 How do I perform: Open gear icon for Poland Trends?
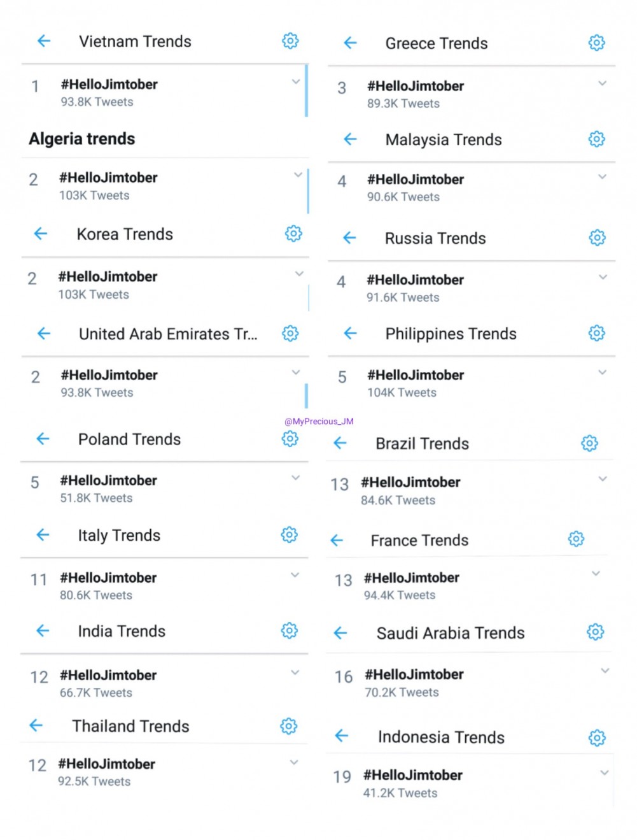tap(290, 438)
